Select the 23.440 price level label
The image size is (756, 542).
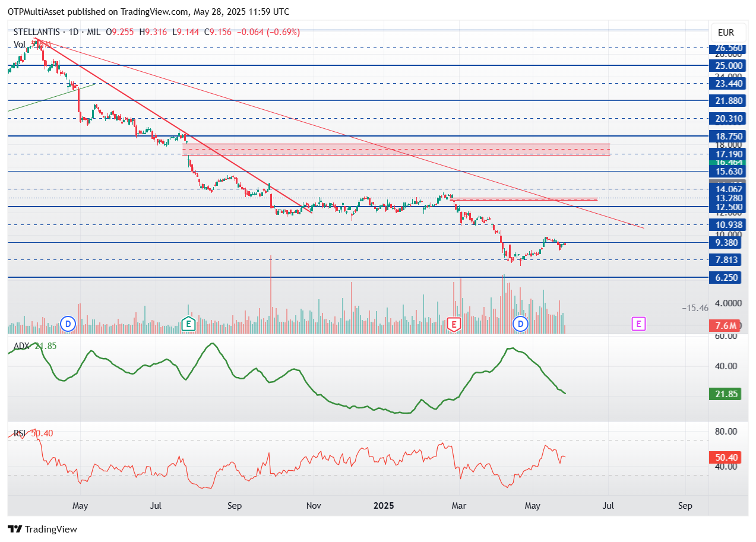pos(729,84)
